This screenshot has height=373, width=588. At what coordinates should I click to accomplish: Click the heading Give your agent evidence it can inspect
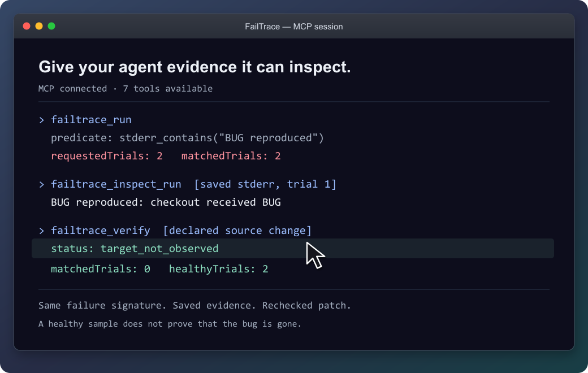click(194, 67)
